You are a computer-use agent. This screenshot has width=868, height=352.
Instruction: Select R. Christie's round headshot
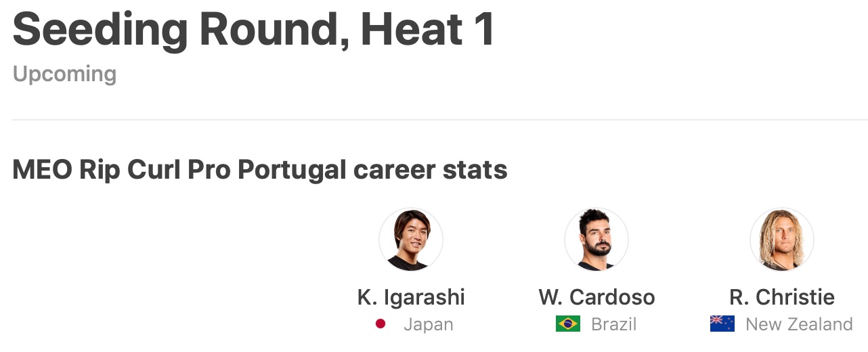[782, 240]
